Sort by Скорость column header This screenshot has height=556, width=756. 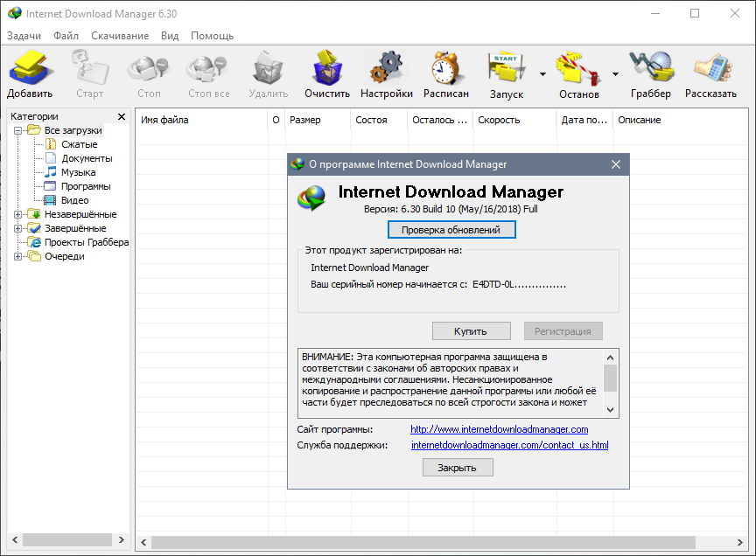tap(514, 120)
